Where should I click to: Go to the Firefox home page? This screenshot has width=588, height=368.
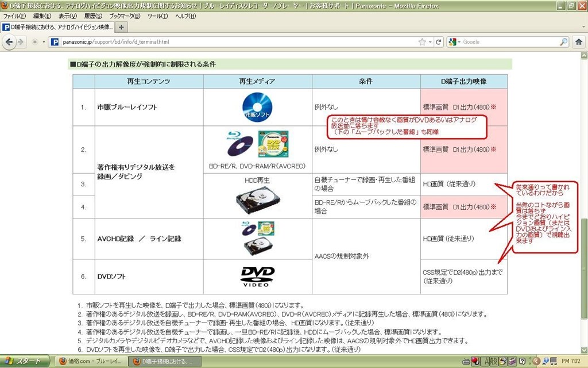click(579, 42)
